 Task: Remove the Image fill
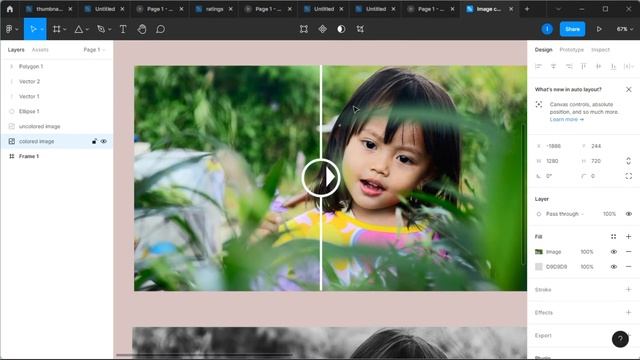629,252
